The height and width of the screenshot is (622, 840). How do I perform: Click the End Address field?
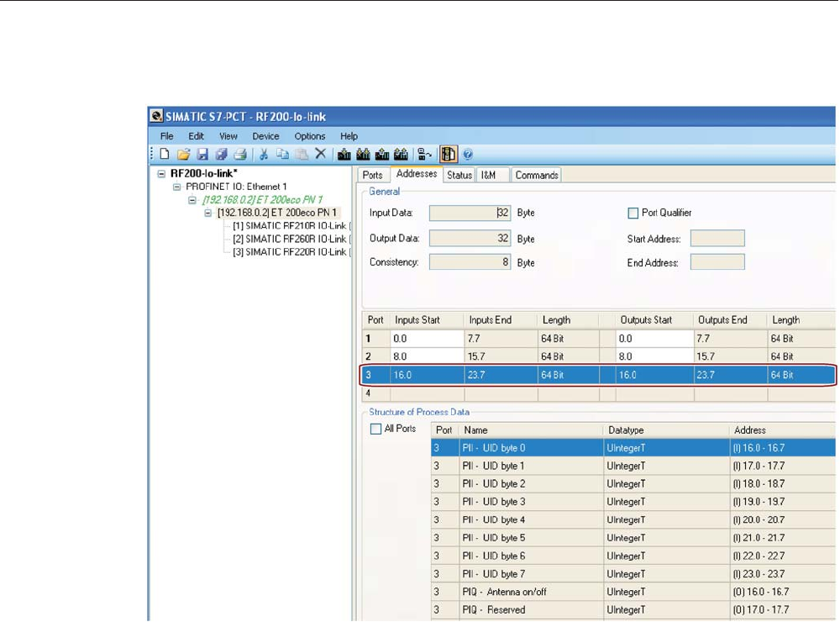(x=717, y=261)
